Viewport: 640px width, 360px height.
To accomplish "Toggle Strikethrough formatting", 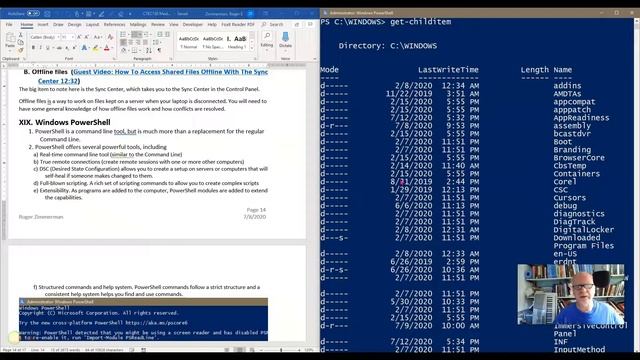I will [x=59, y=48].
